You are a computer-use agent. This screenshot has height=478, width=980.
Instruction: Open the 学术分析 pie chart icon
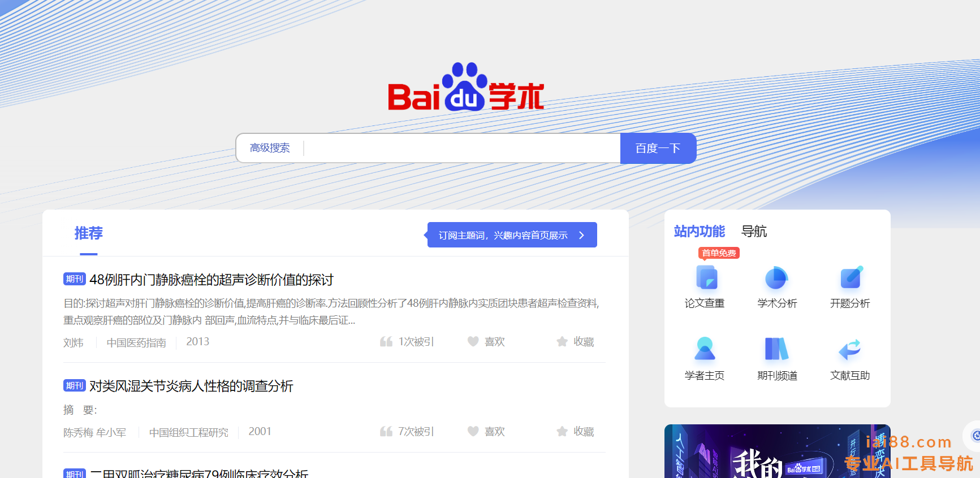(x=776, y=278)
